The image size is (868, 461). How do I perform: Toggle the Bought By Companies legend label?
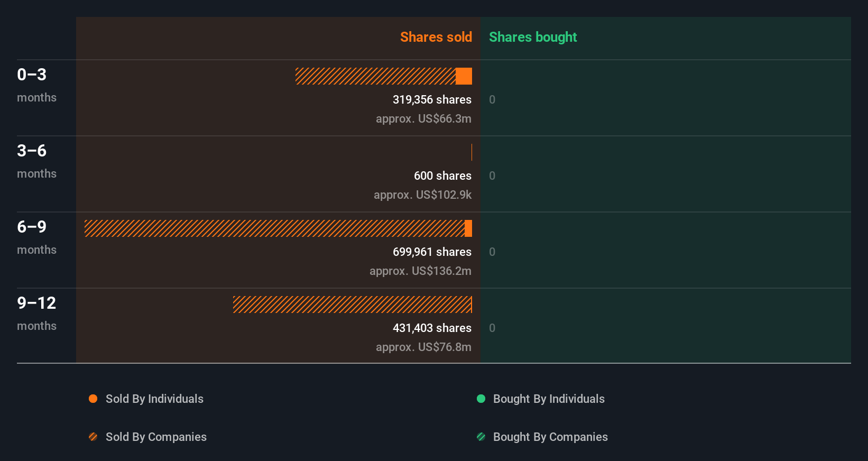point(550,437)
